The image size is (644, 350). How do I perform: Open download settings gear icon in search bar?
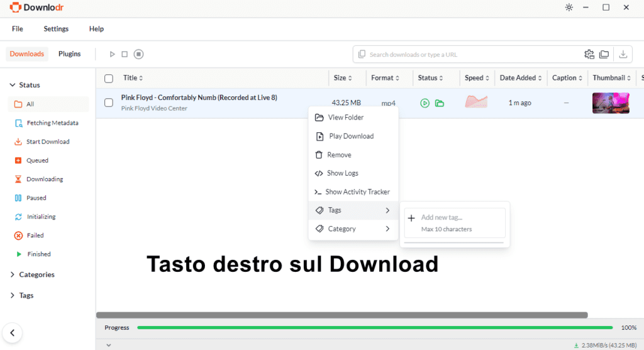pyautogui.click(x=589, y=54)
